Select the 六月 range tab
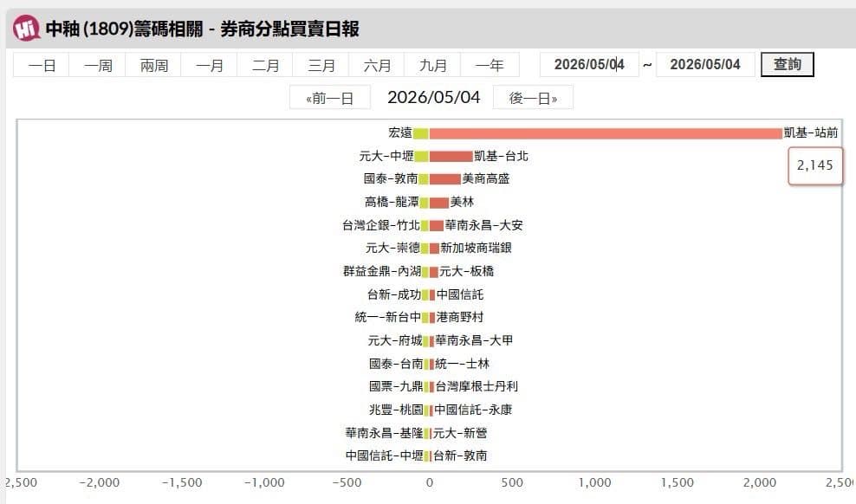Viewport: 856px width, 504px height. tap(377, 66)
